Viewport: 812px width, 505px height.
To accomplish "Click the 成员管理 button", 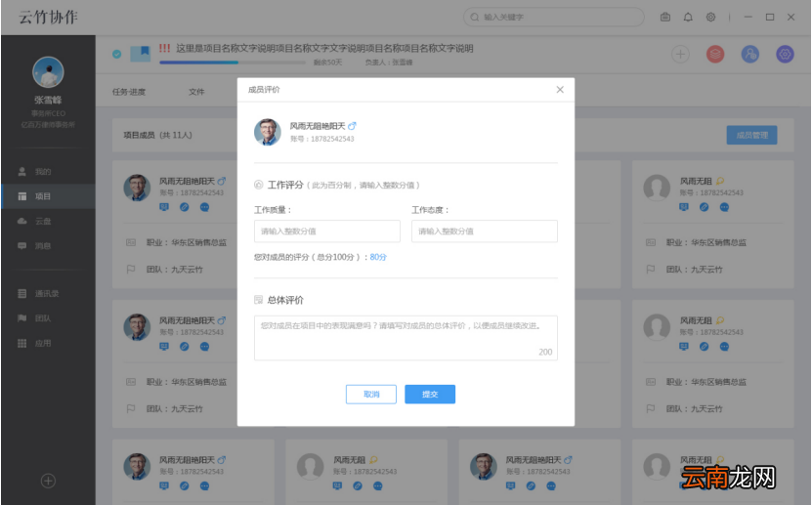I will [752, 135].
